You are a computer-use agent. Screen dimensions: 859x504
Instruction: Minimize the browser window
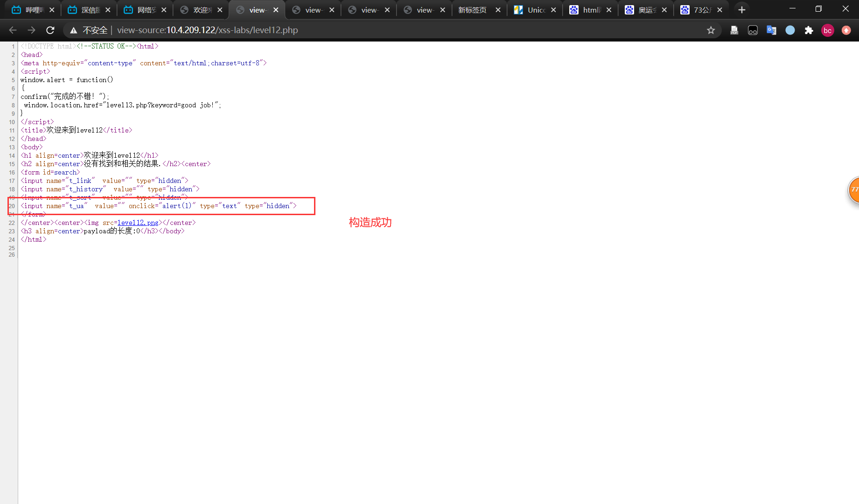(792, 9)
